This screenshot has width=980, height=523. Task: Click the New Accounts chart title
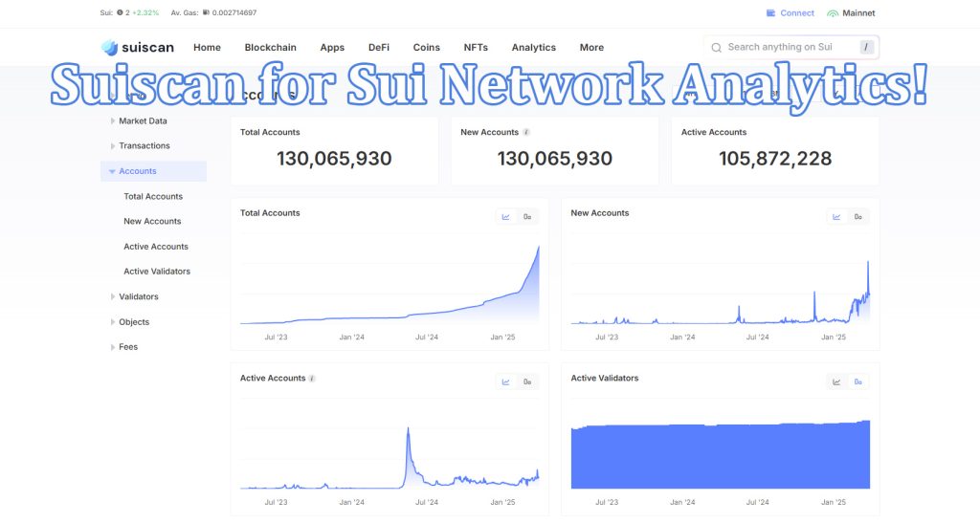point(600,213)
